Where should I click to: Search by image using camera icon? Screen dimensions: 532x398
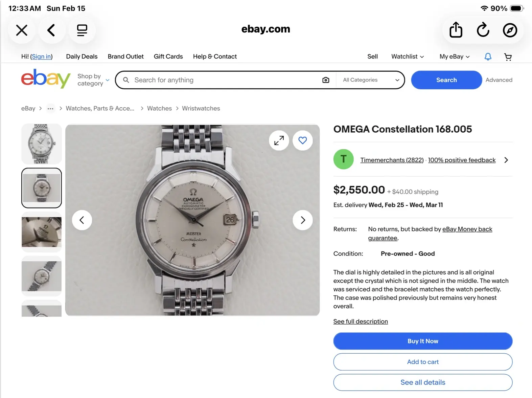click(x=326, y=80)
